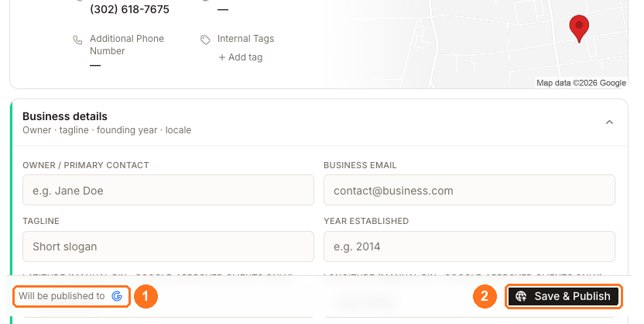
Task: Click the Google G logo in the publish bar
Action: click(x=117, y=296)
